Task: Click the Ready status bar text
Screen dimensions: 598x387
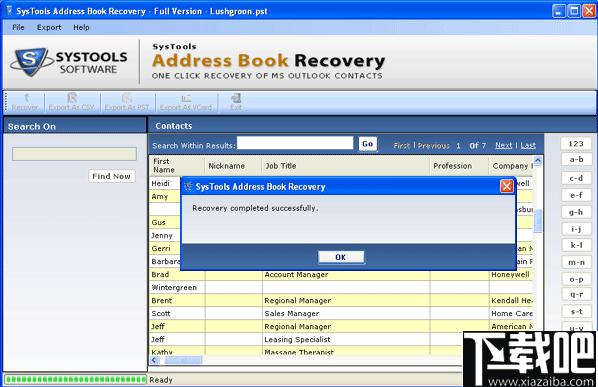Action: [161, 380]
